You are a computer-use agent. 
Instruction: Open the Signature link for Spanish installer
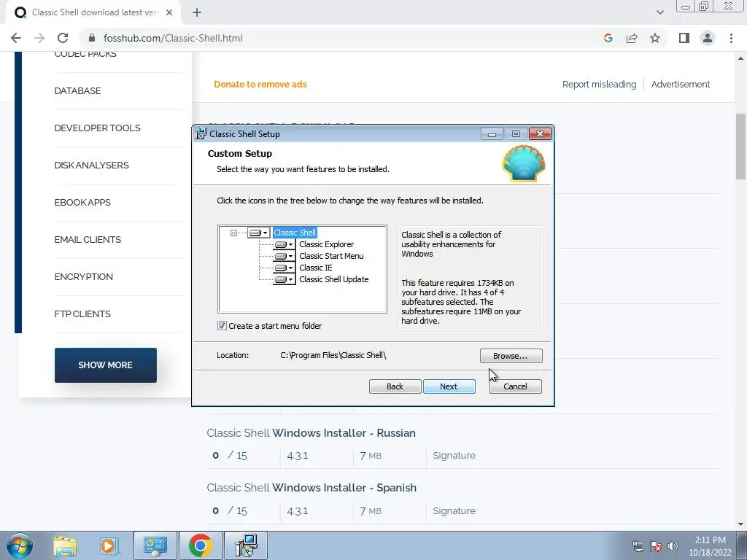pos(454,511)
